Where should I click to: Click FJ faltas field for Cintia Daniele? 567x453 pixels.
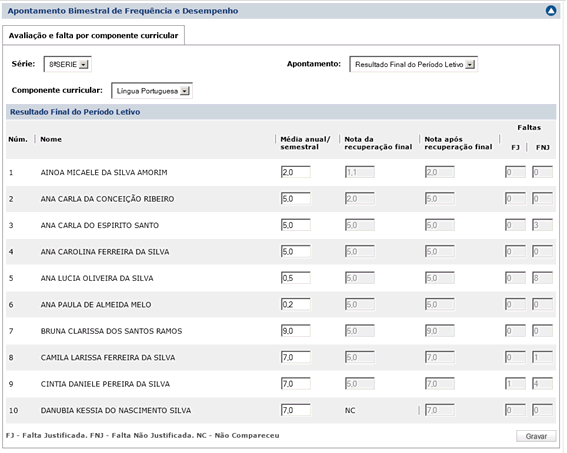click(515, 384)
